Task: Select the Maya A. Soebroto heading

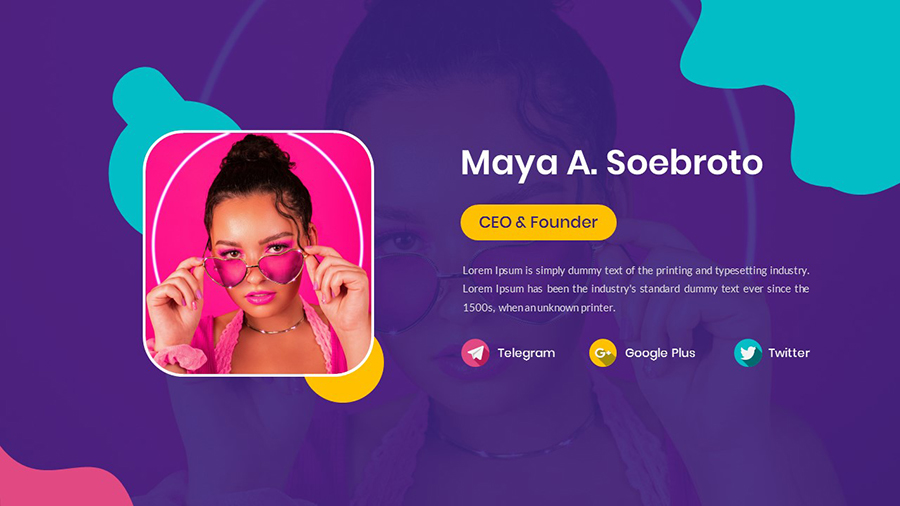Action: pos(612,163)
